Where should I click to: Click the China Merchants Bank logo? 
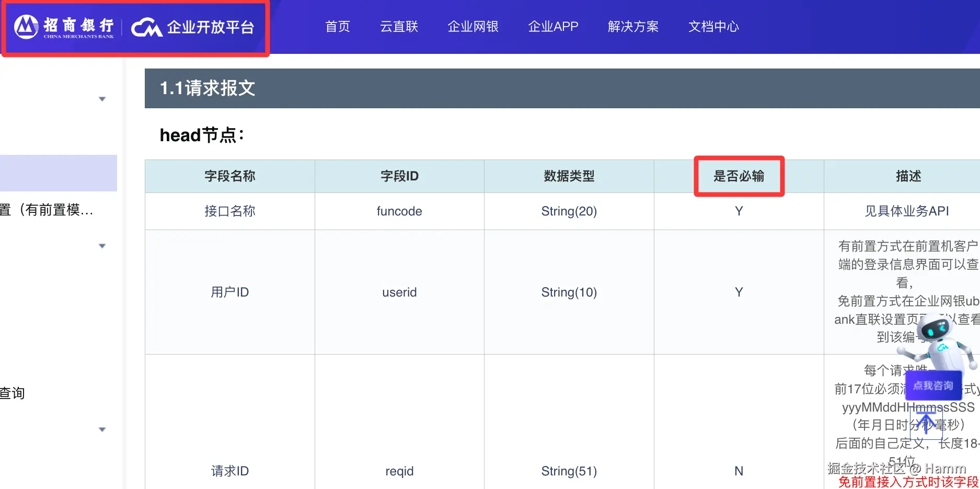pos(64,27)
